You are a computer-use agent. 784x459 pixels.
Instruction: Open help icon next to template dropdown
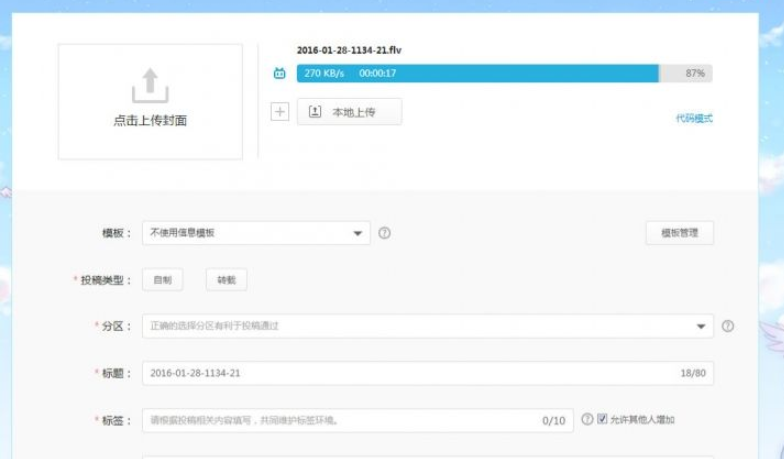point(384,233)
